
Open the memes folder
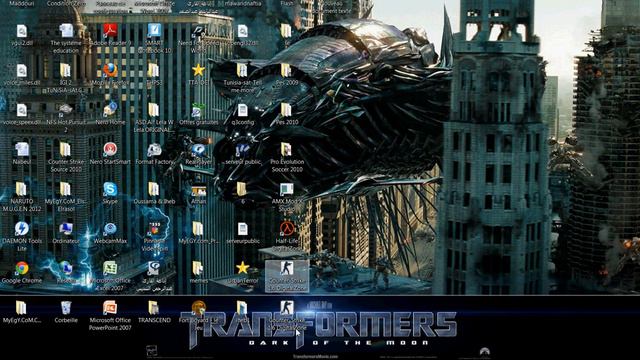click(198, 268)
